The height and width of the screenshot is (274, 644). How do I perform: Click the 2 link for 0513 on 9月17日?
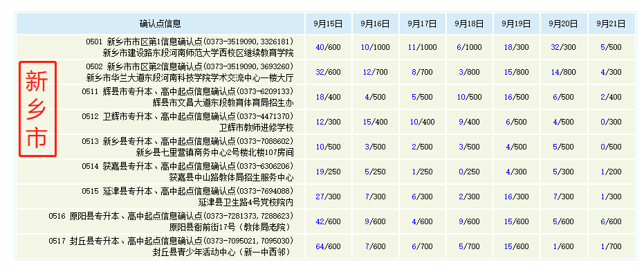click(x=414, y=147)
